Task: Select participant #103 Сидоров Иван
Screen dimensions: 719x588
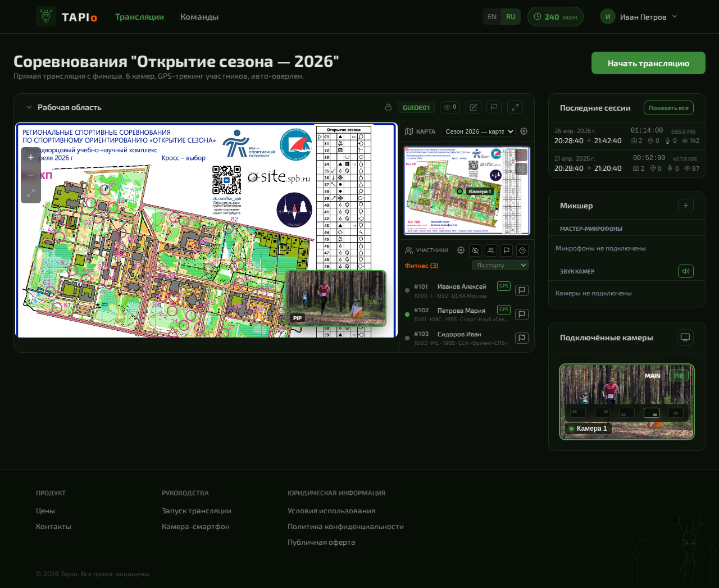Action: point(466,338)
